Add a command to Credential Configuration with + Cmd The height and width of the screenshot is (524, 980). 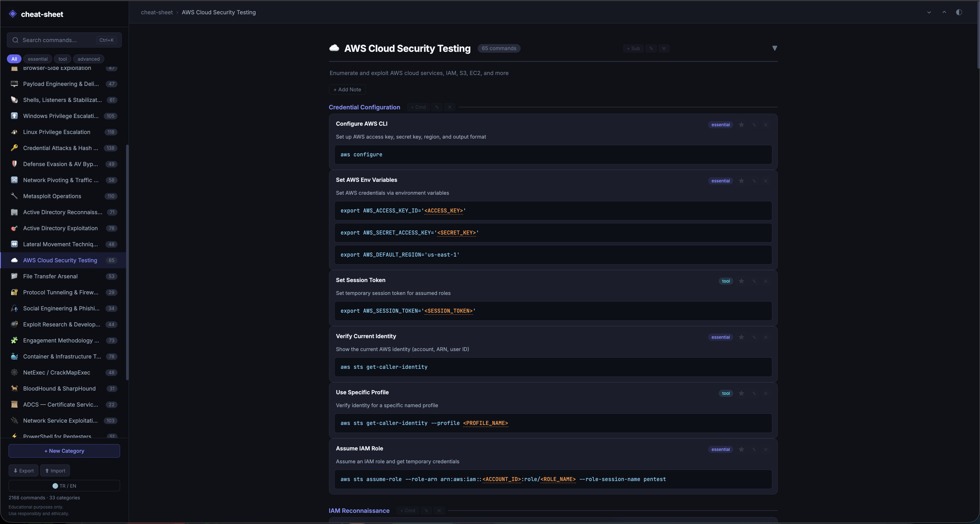coord(418,107)
